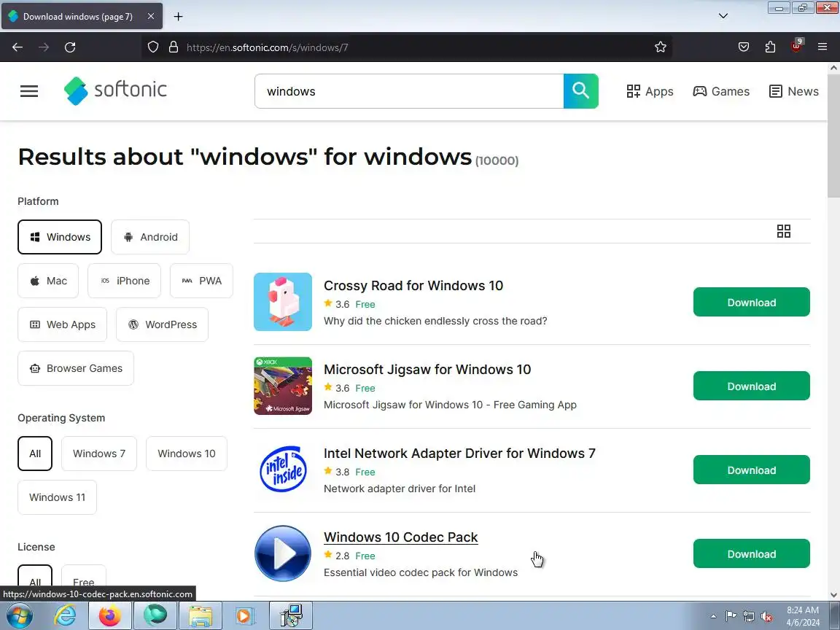The height and width of the screenshot is (630, 840).
Task: Open the Windows 10 Codec Pack title link
Action: coord(401,537)
